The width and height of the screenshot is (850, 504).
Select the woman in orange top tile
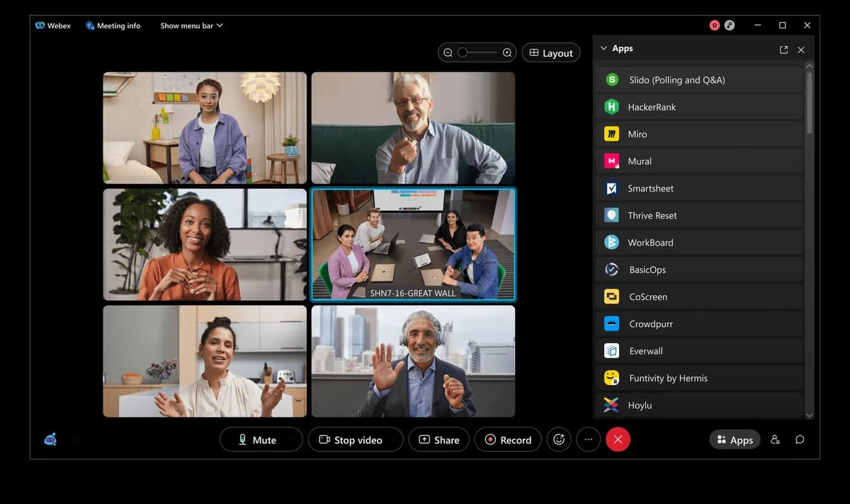[x=205, y=244]
